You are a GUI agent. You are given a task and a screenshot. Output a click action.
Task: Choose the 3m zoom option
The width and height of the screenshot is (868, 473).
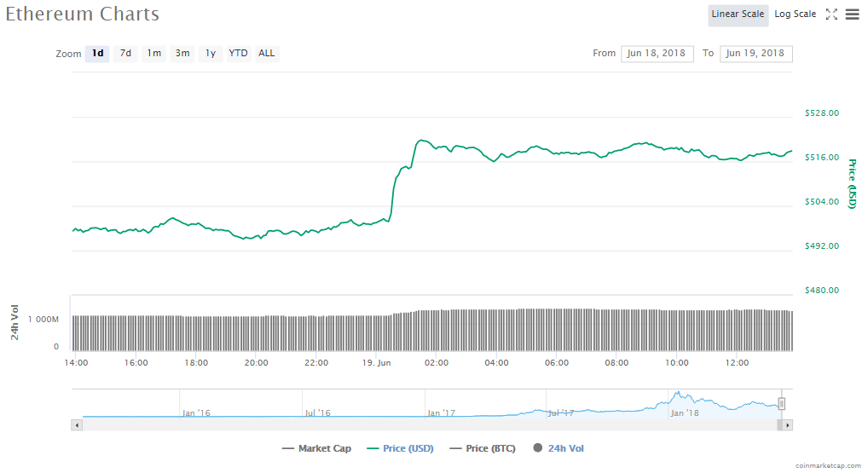182,54
